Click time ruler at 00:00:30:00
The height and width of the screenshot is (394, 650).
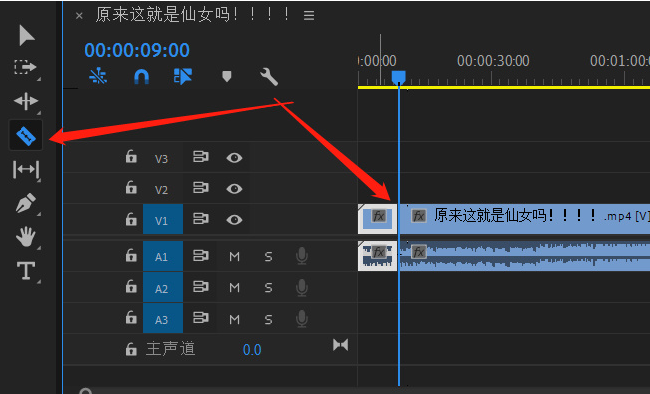pyautogui.click(x=493, y=61)
